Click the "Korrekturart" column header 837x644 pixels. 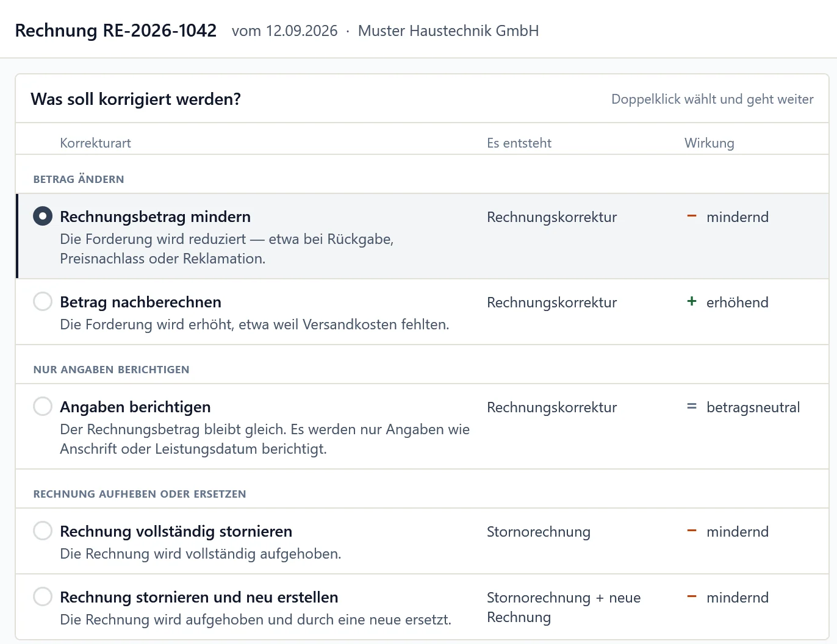96,143
